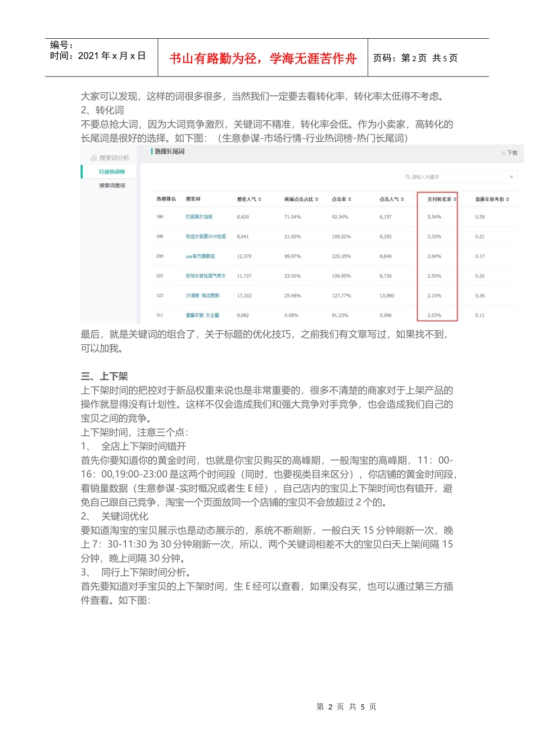The width and height of the screenshot is (534, 756).
Task: Sort by 搜索人气 arrow icon
Action: (x=260, y=199)
